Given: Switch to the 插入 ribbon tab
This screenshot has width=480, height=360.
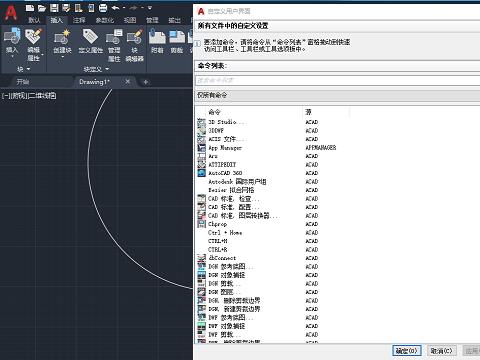Looking at the screenshot, I should click(56, 20).
